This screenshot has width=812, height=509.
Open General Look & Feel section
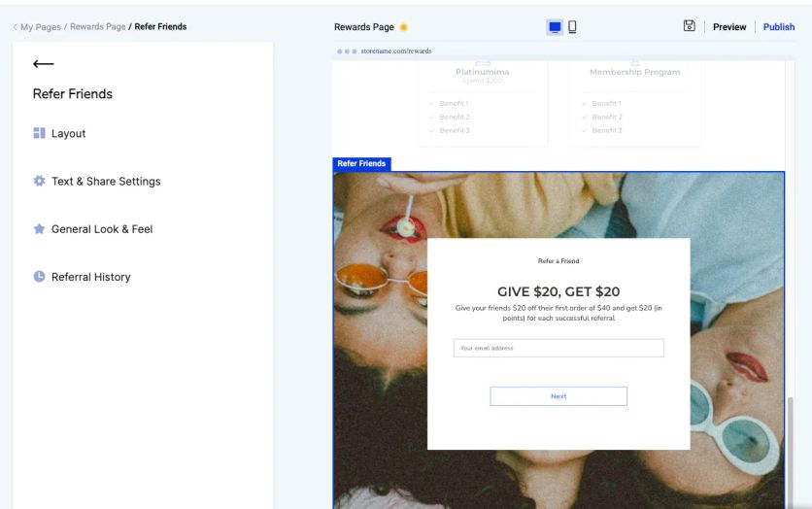[x=102, y=229]
